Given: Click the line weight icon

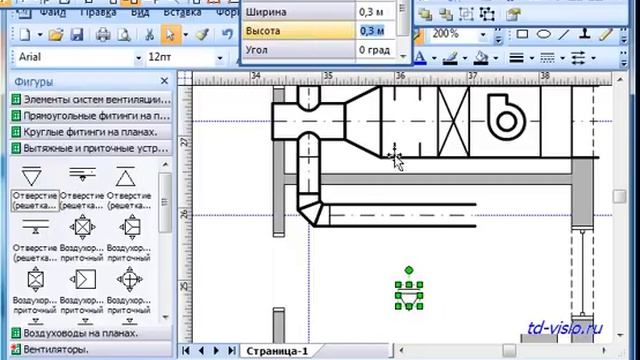Looking at the screenshot, I should (517, 58).
